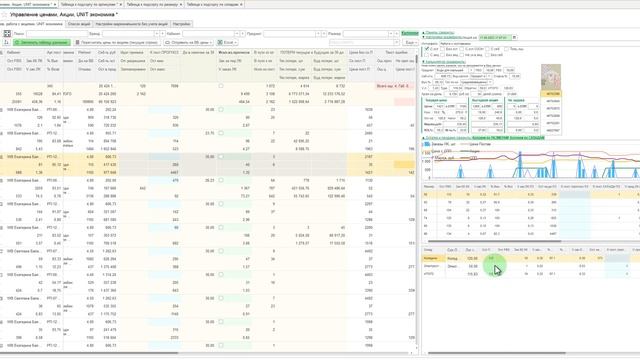Check the 'НЕ уч в акц' checkbox

[462, 55]
